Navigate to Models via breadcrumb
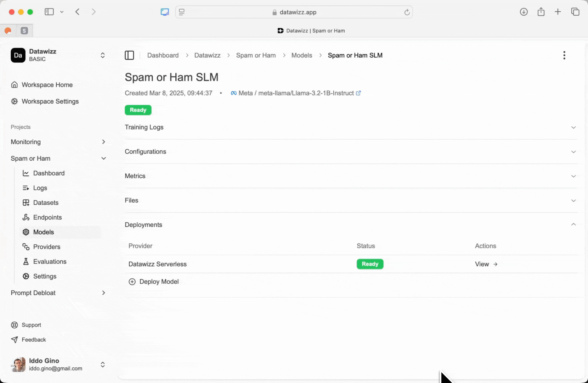 click(x=301, y=55)
